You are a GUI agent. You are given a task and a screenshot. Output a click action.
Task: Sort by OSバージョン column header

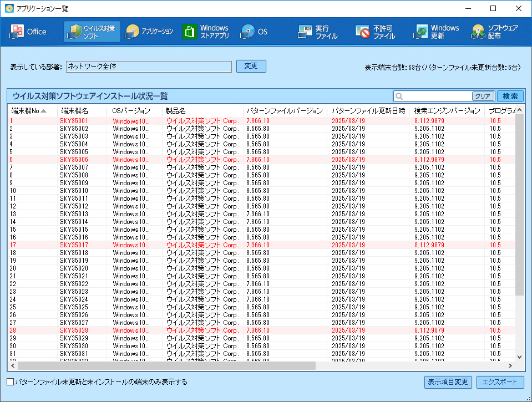click(x=135, y=110)
